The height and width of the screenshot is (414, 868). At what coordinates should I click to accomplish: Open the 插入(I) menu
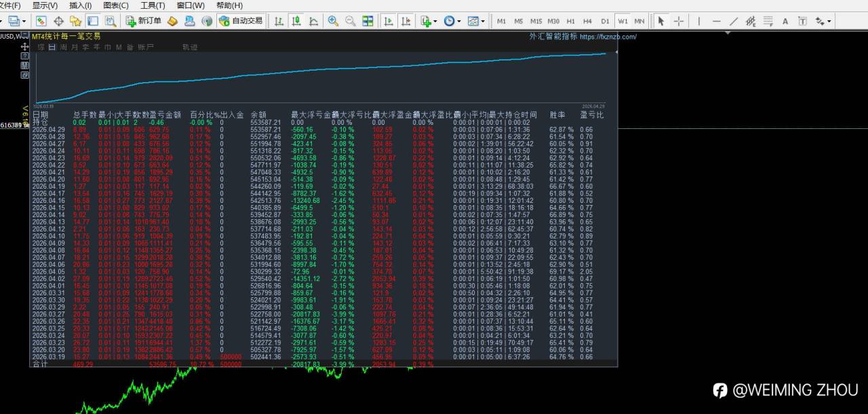(81, 5)
